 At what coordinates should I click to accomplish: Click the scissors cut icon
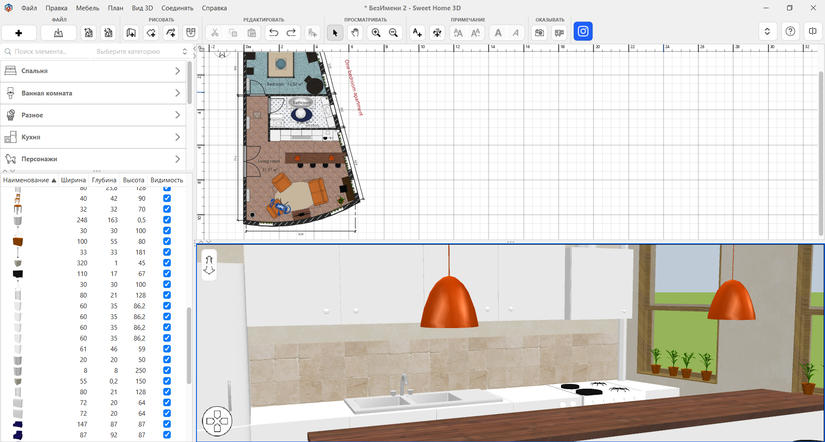tap(215, 33)
